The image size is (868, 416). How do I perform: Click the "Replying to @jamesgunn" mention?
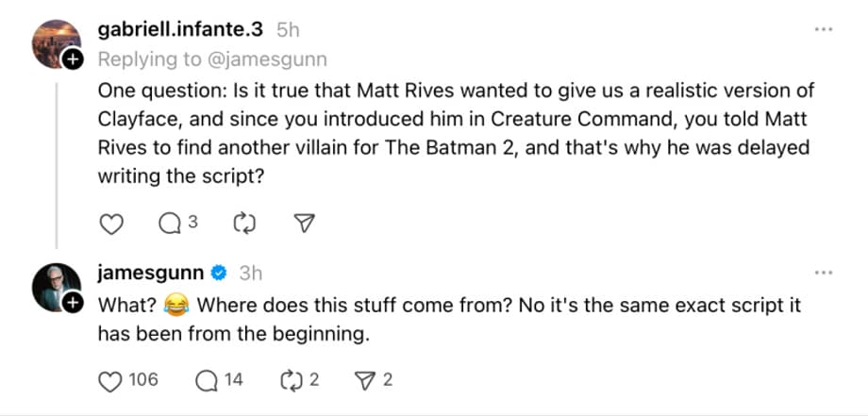[x=274, y=59]
